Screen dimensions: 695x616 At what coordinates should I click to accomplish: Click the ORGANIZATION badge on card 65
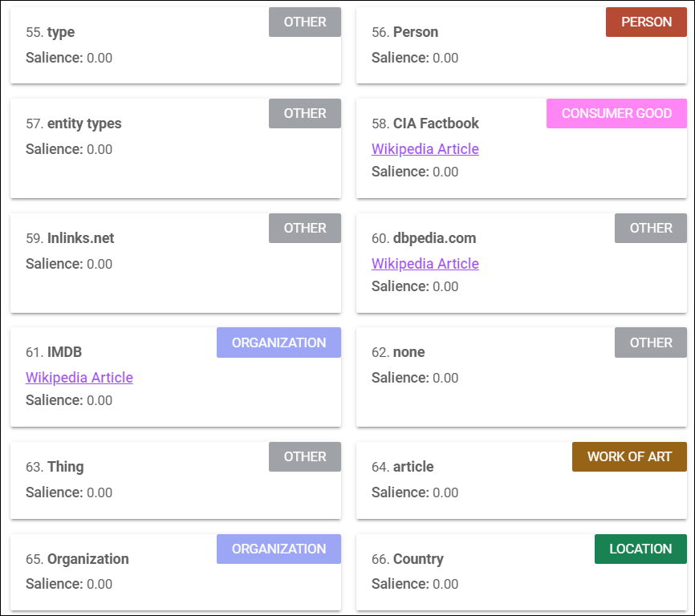[278, 549]
